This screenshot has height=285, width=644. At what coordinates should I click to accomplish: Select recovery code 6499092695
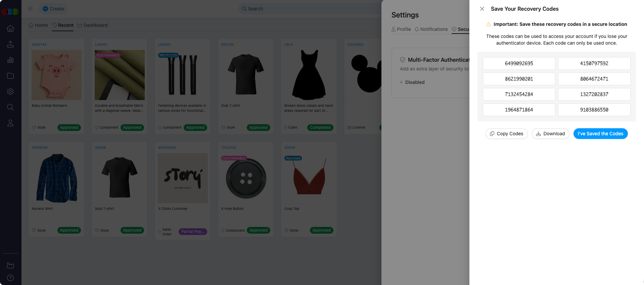(x=519, y=63)
